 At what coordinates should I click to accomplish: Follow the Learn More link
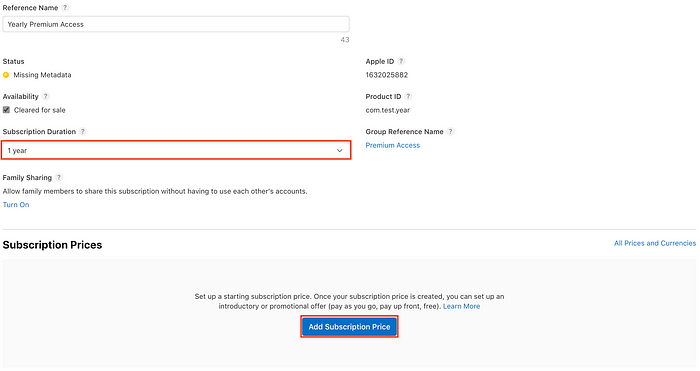[x=462, y=306]
